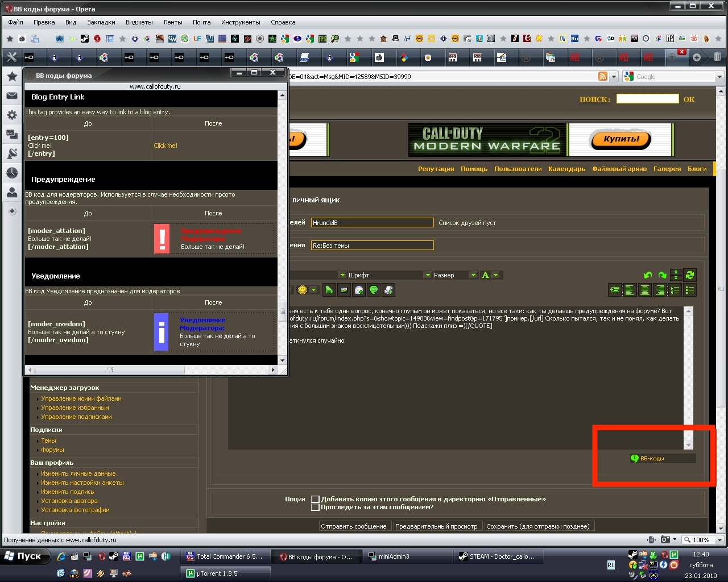The height and width of the screenshot is (582, 728).
Task: Open the closed tabs trash can
Action: (717, 57)
